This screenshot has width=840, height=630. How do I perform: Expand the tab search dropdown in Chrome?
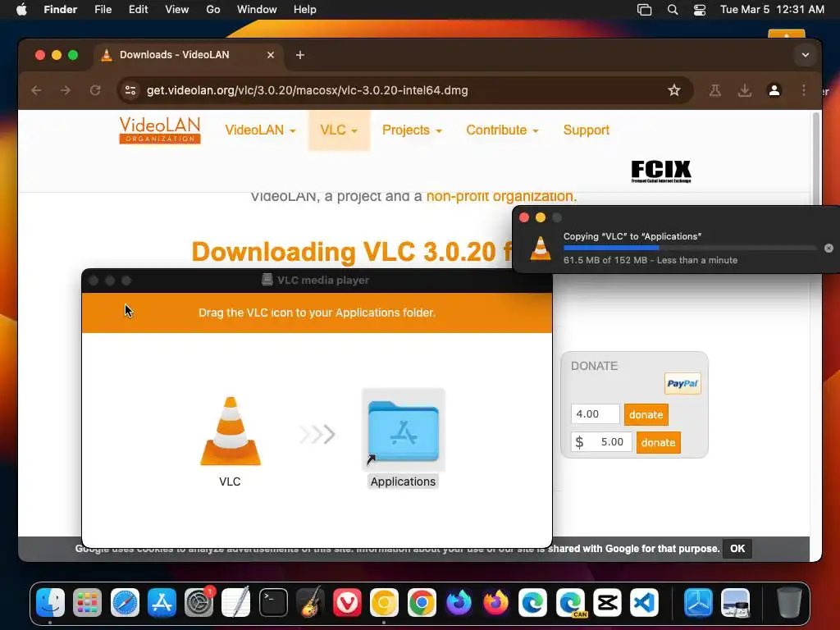tap(806, 55)
